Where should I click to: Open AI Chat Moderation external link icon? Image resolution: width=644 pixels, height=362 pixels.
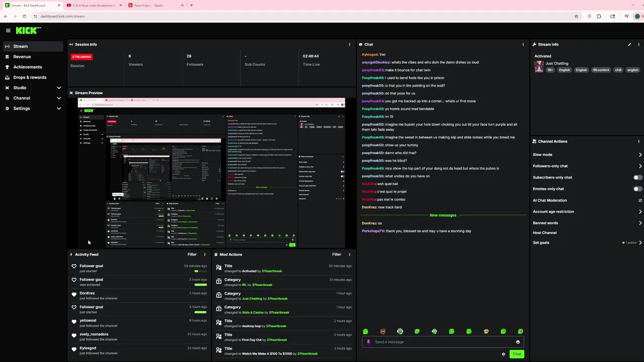pyautogui.click(x=640, y=200)
